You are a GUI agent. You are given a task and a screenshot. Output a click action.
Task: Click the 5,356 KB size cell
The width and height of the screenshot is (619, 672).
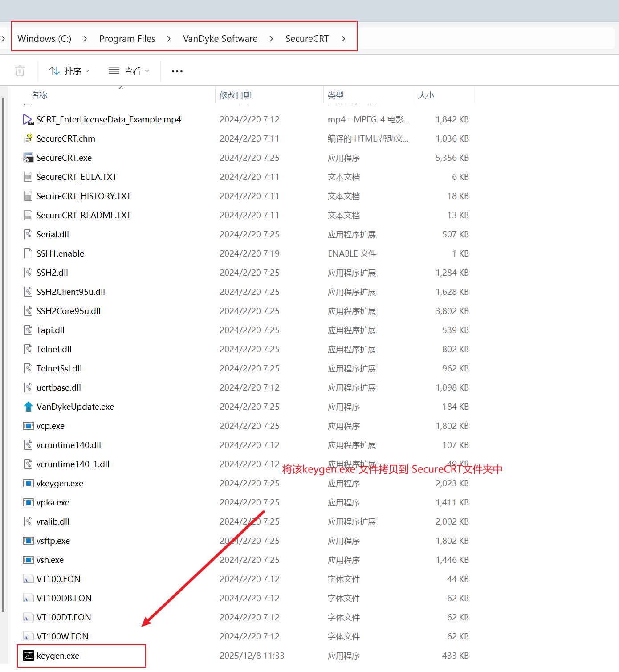point(452,158)
